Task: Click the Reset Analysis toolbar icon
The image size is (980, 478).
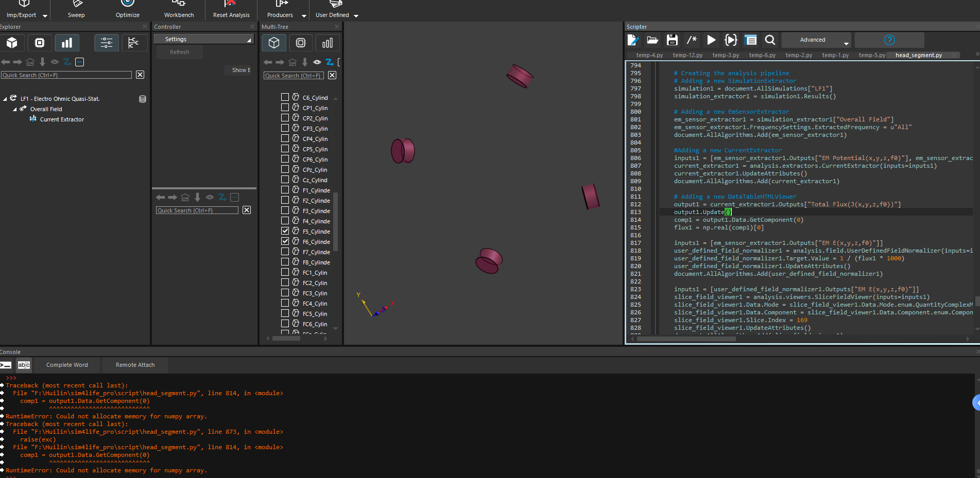Action: [231, 9]
